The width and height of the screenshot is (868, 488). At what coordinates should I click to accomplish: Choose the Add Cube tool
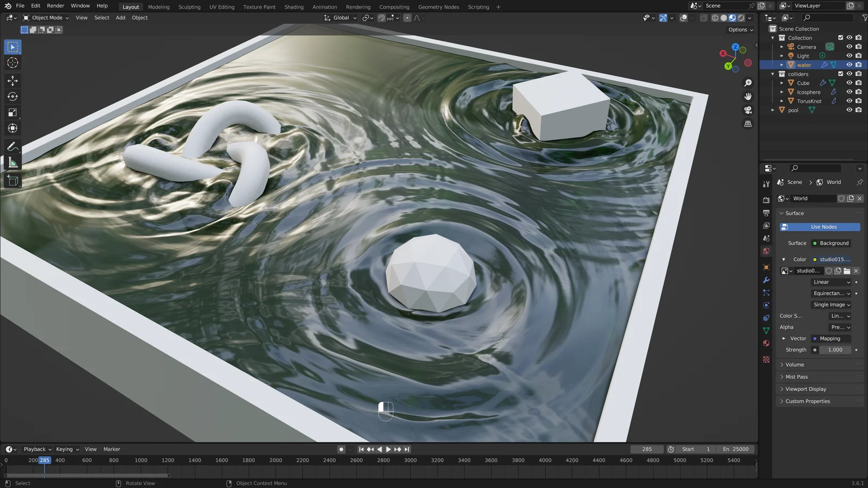(x=12, y=181)
